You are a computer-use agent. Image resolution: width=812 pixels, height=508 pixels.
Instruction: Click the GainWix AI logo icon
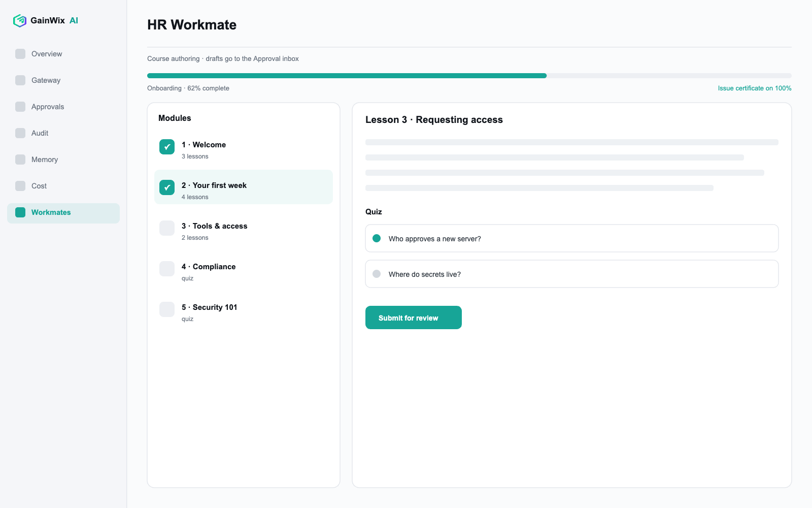[20, 20]
